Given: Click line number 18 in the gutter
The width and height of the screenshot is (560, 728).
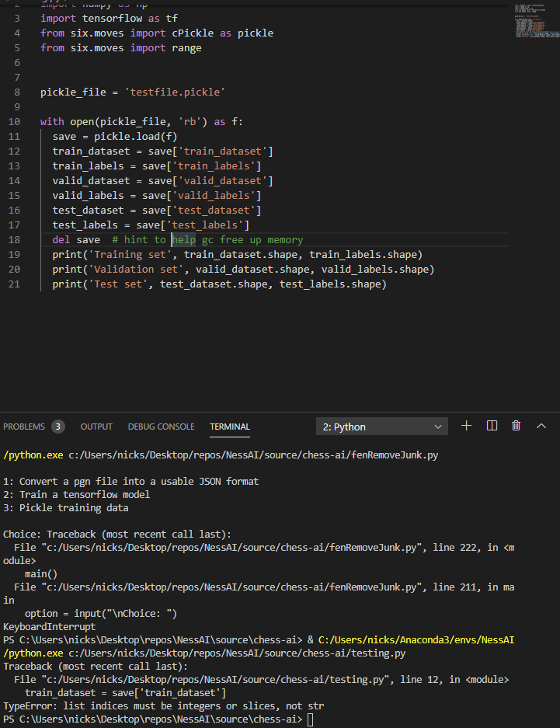Looking at the screenshot, I should [14, 239].
